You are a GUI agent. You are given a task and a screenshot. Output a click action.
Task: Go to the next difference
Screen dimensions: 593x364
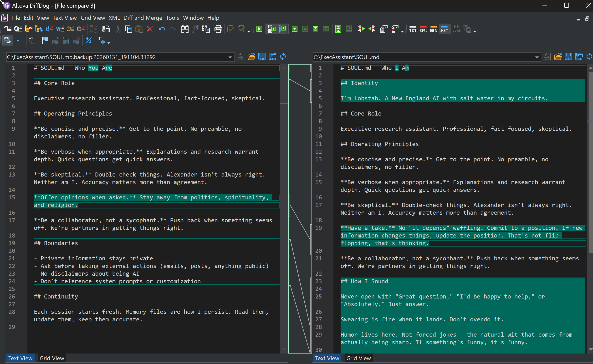coord(294,29)
